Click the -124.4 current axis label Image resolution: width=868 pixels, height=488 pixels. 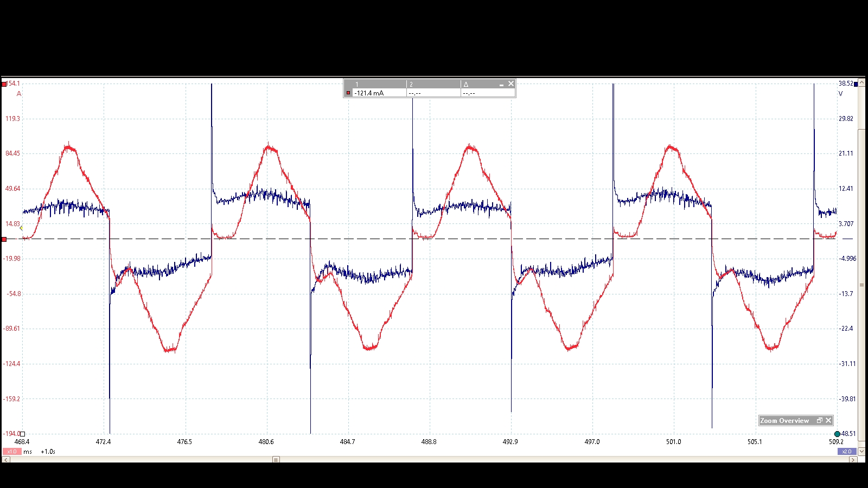click(11, 364)
